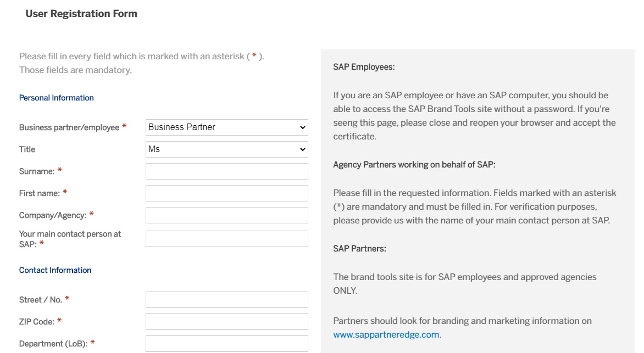Click the SAP Employees heading in the side panel

click(364, 67)
